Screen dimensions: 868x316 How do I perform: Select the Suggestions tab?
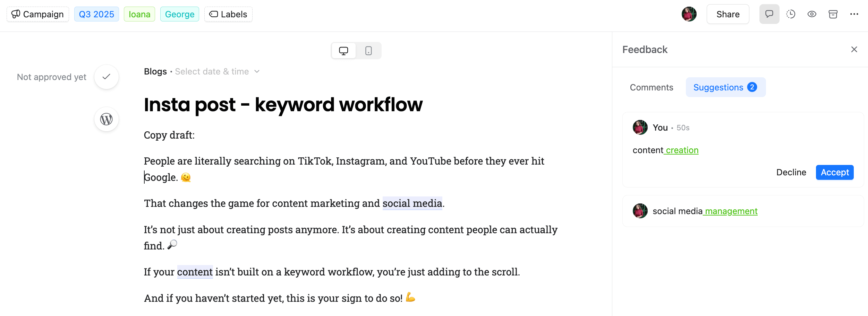click(725, 87)
